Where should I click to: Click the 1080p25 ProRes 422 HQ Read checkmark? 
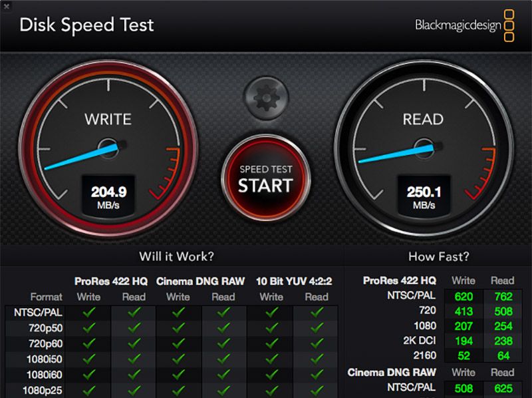click(134, 390)
